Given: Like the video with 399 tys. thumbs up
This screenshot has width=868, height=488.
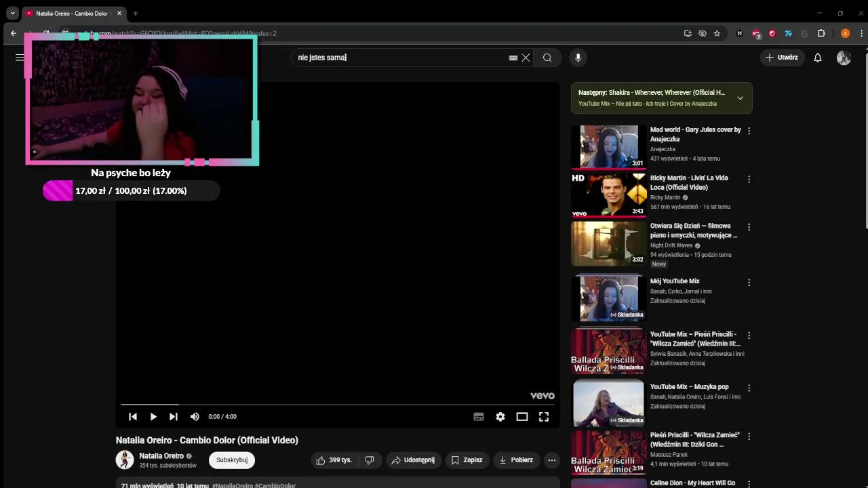Looking at the screenshot, I should coord(334,460).
